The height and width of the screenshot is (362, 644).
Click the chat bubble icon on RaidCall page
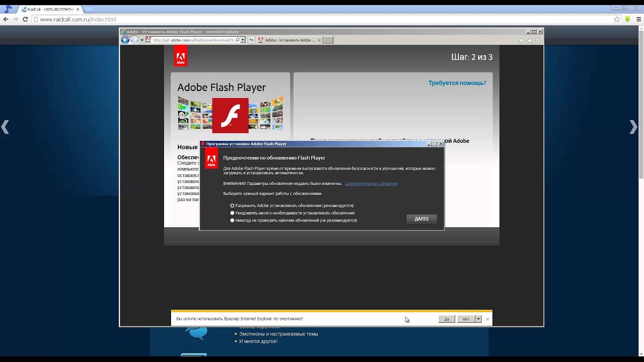(196, 332)
